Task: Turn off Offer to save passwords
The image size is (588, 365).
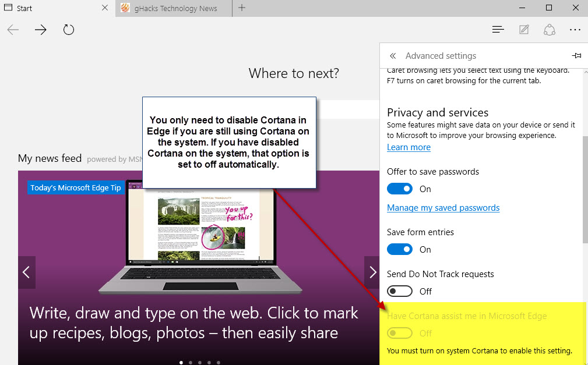Action: point(400,189)
